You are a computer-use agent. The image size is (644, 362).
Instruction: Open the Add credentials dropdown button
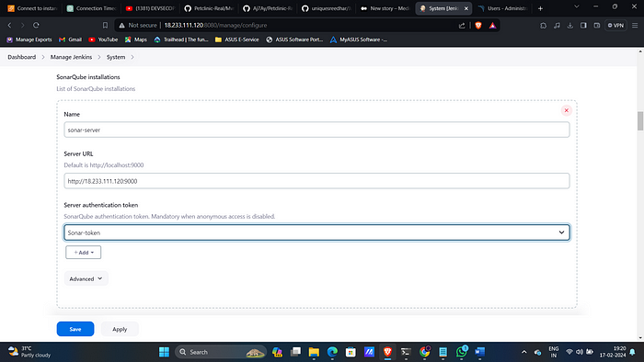pyautogui.click(x=84, y=252)
